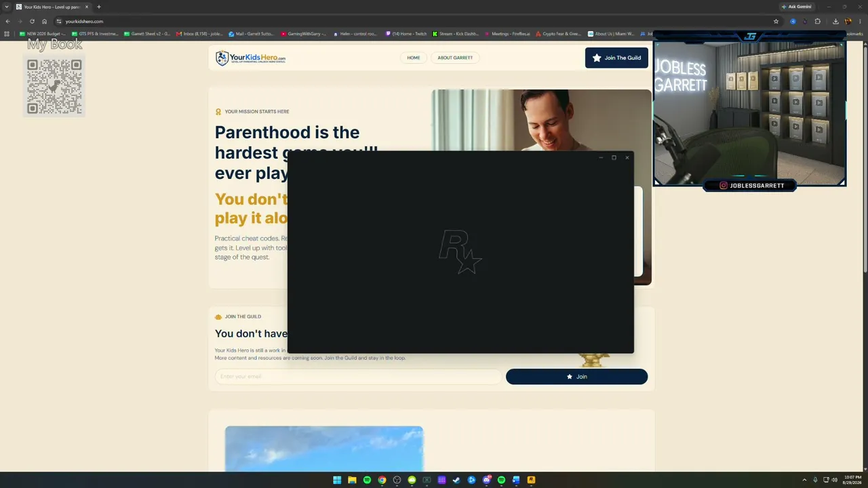This screenshot has width=868, height=488.
Task: Go to the HOME nav item
Action: [x=414, y=58]
